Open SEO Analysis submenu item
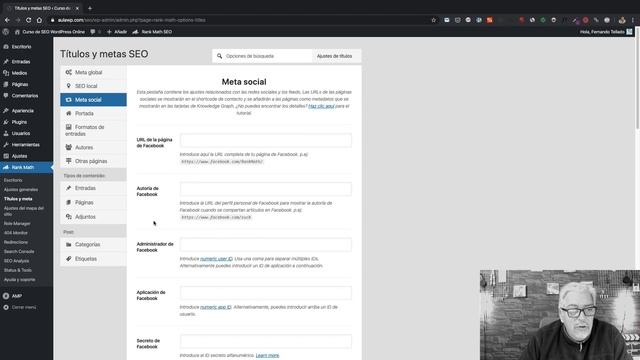640x360 pixels. click(x=17, y=261)
